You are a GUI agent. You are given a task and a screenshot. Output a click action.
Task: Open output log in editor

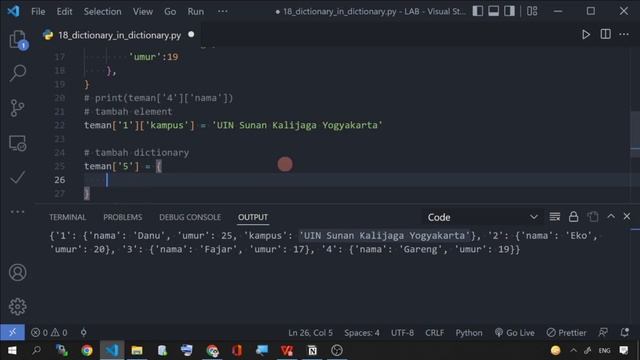pyautogui.click(x=593, y=217)
